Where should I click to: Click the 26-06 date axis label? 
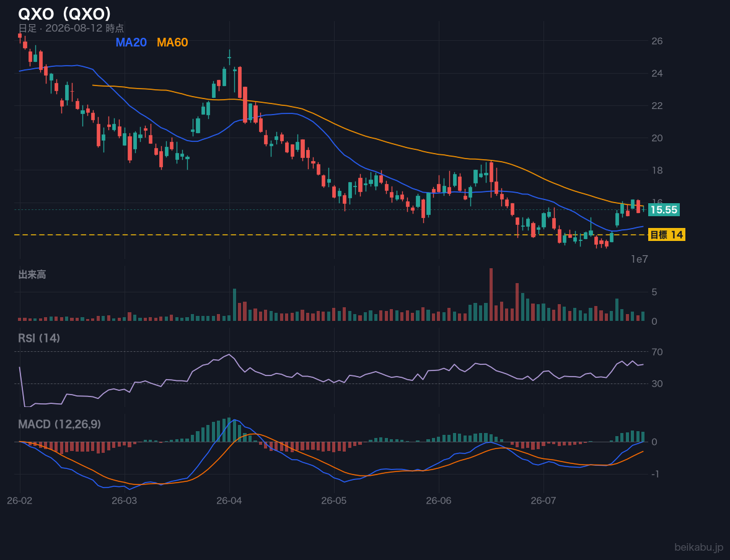439,501
